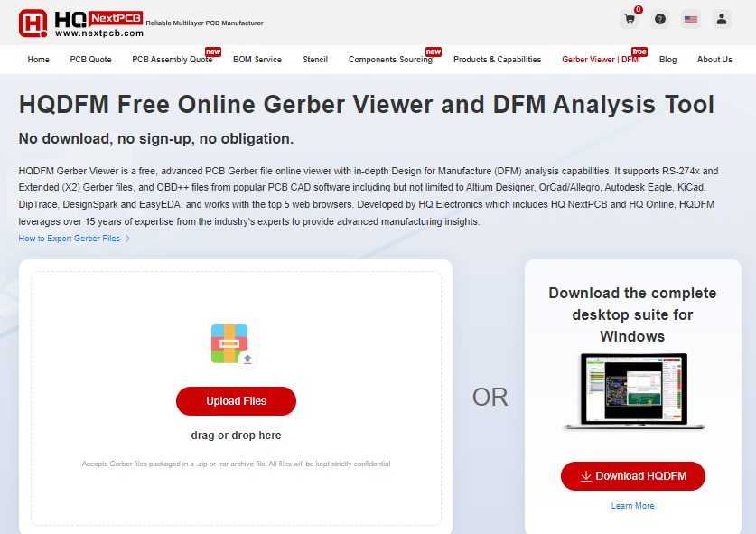Open PCB Assembly Quote page
This screenshot has width=756, height=534.
(173, 60)
